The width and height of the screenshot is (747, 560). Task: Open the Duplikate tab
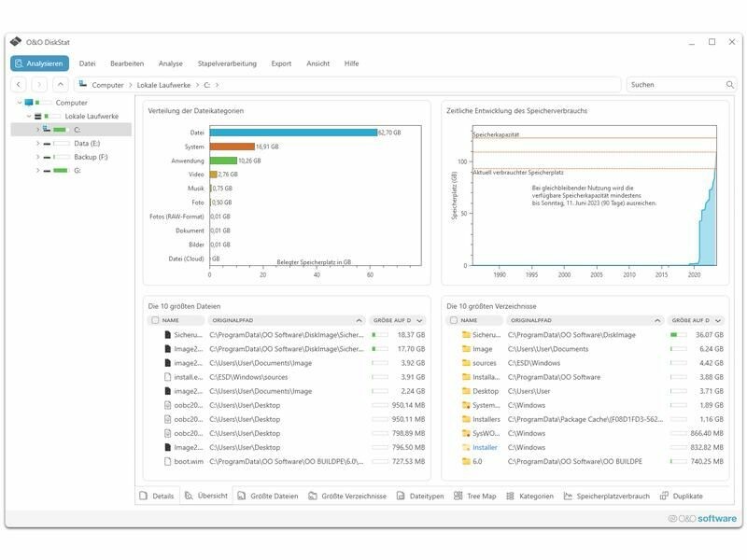point(681,496)
